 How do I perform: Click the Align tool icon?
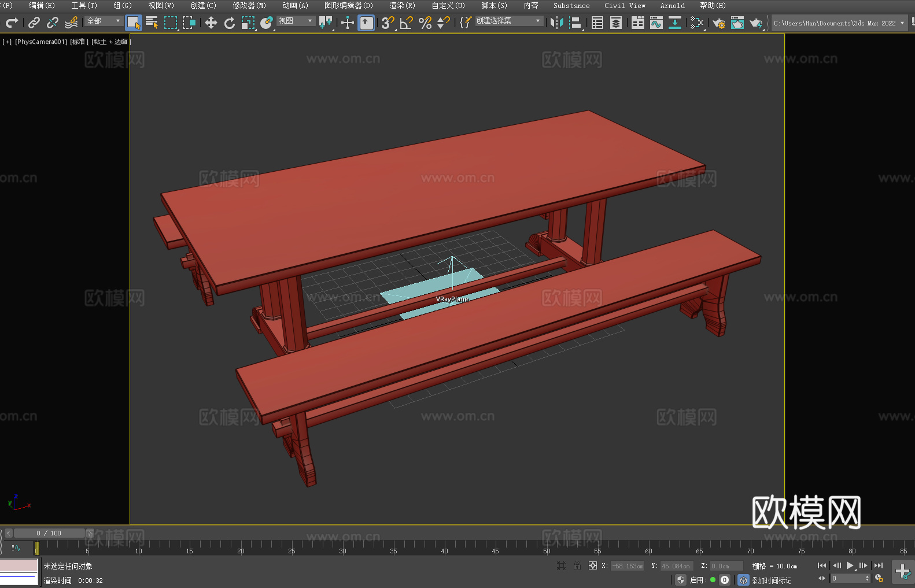[x=575, y=23]
